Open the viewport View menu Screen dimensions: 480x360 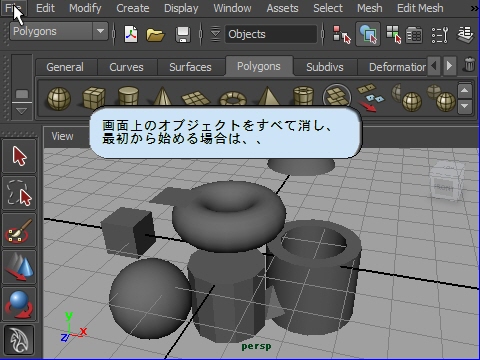(62, 136)
